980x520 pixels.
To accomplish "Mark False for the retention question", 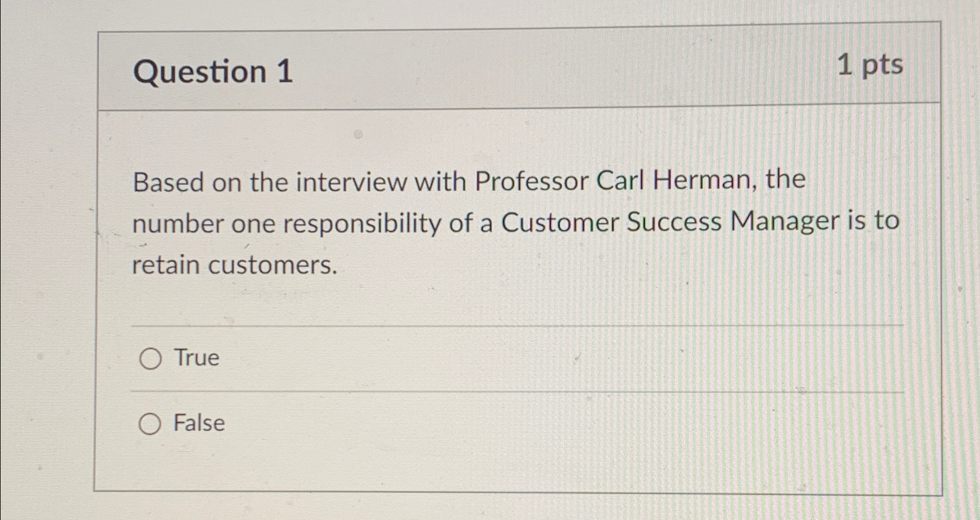I will pos(151,423).
